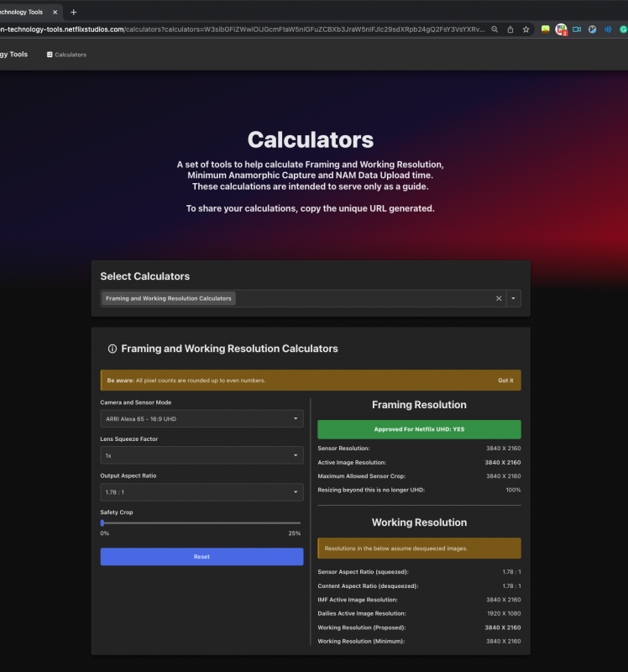Click the Framing and Working Resolution Calculators chip
The width and height of the screenshot is (628, 672).
pos(169,298)
